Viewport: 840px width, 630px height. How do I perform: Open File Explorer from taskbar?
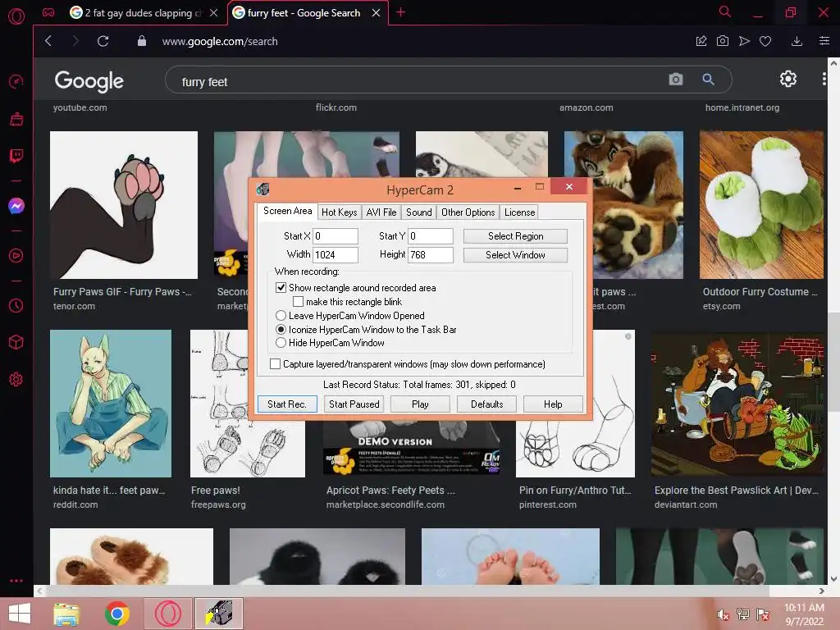66,614
